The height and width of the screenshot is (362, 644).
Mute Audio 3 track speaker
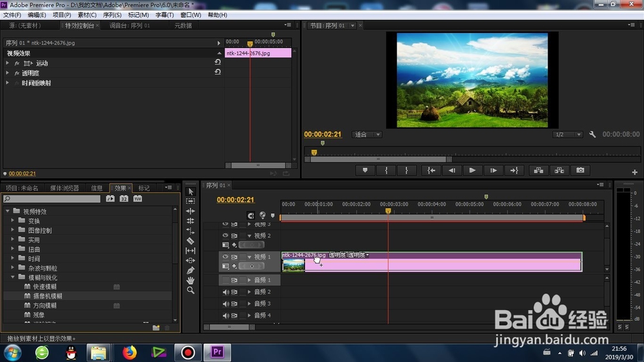(x=225, y=304)
